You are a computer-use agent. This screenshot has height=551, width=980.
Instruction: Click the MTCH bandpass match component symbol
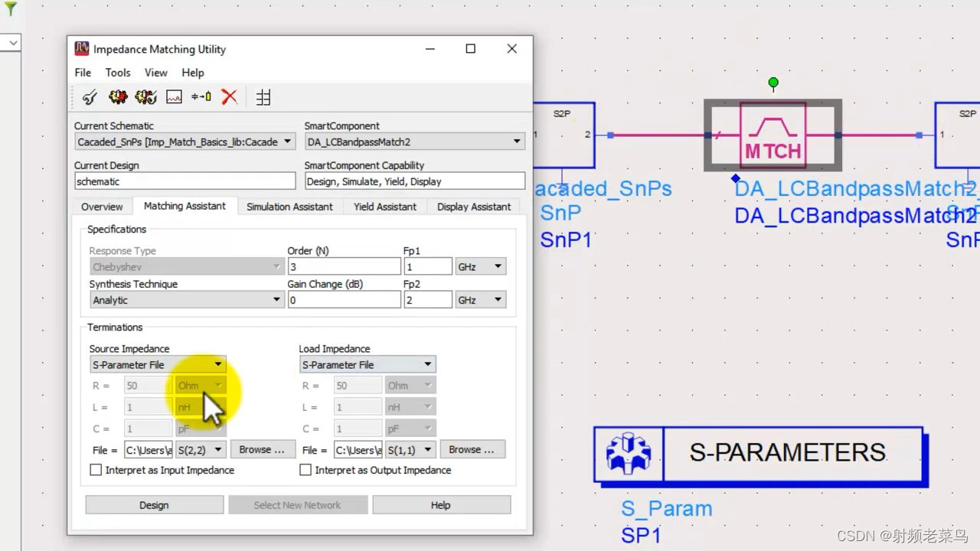pyautogui.click(x=773, y=135)
